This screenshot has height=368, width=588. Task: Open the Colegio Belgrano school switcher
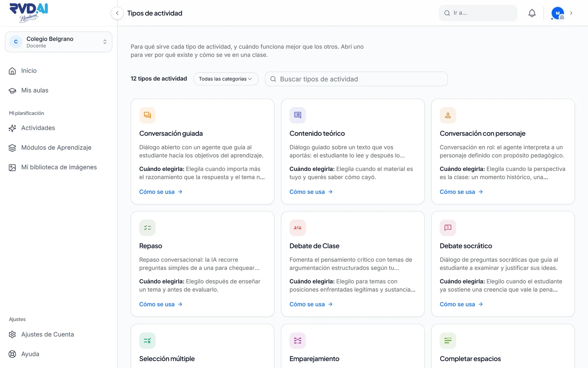pos(58,42)
